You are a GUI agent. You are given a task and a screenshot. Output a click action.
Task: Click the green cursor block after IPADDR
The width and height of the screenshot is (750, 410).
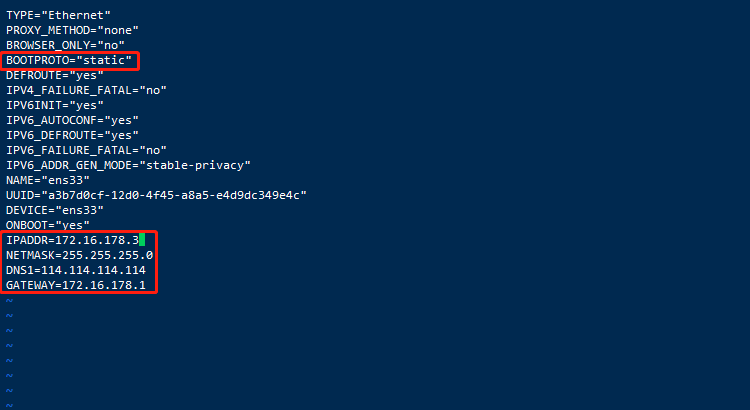[x=142, y=240]
